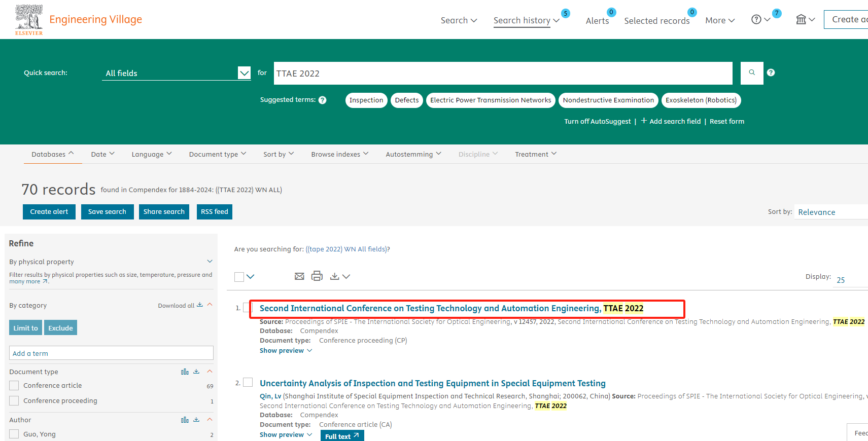Click the Share search button
Viewport: 868px width, 441px height.
pyautogui.click(x=164, y=212)
